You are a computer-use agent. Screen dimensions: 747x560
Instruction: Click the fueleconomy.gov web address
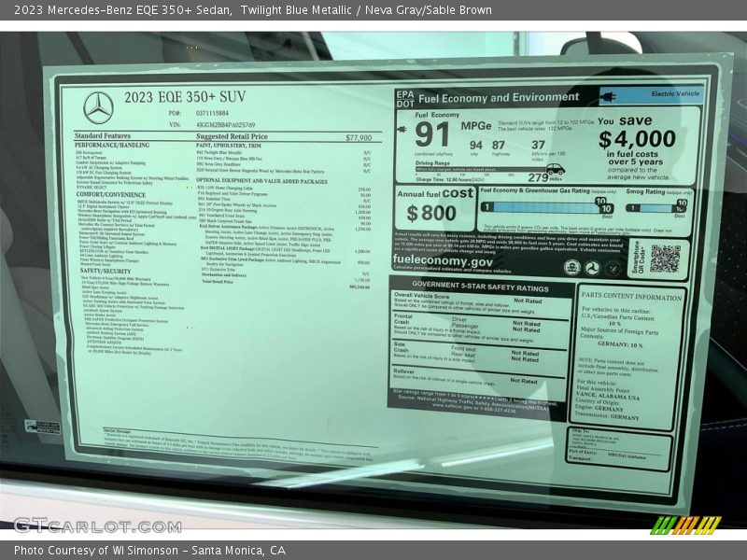(x=443, y=260)
